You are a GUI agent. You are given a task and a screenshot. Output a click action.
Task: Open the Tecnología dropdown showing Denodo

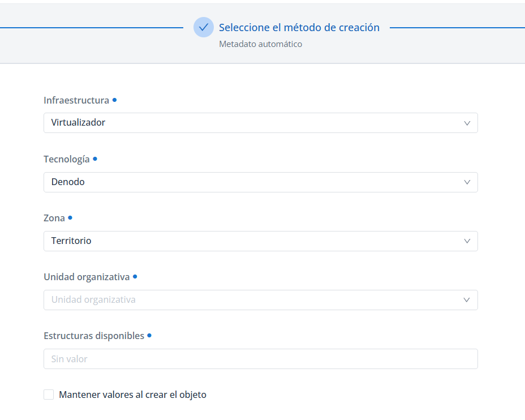coord(249,182)
